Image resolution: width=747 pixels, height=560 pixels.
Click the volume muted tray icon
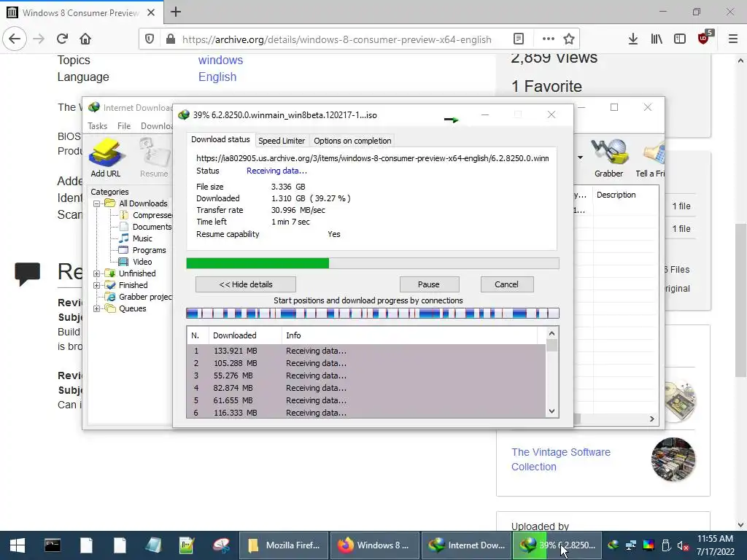[682, 545]
